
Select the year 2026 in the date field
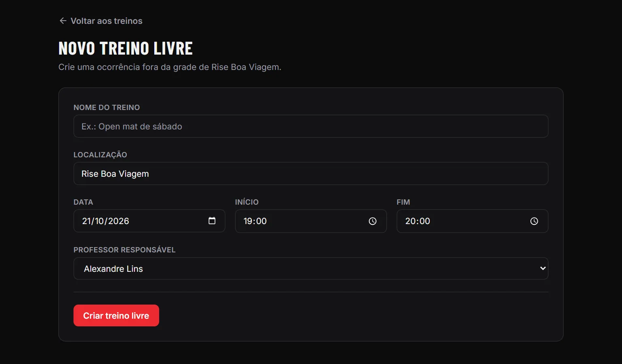118,221
